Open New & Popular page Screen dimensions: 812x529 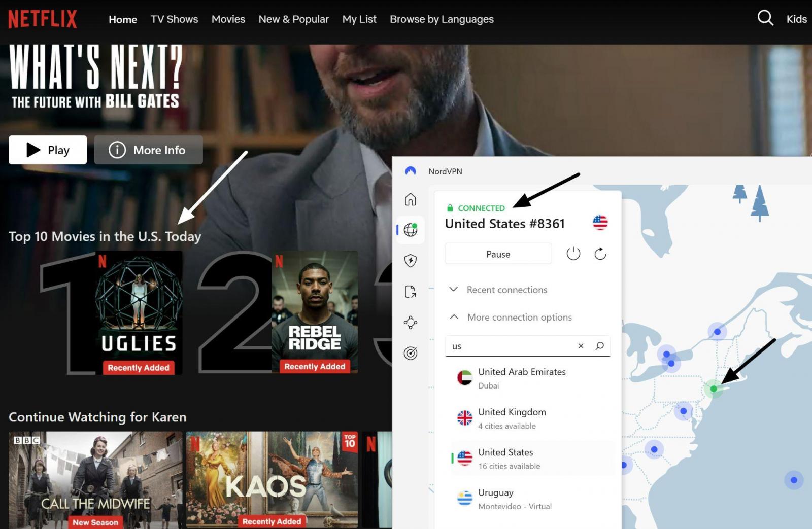point(294,19)
